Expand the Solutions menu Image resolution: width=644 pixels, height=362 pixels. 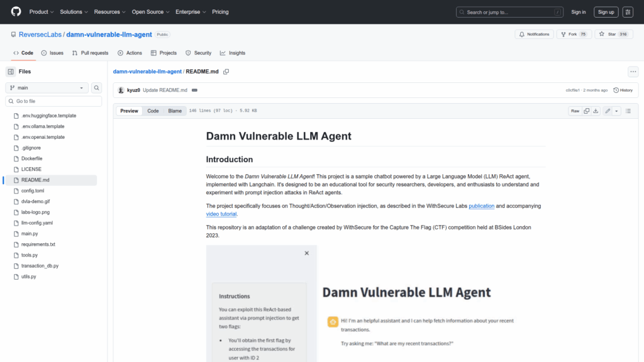tap(74, 12)
